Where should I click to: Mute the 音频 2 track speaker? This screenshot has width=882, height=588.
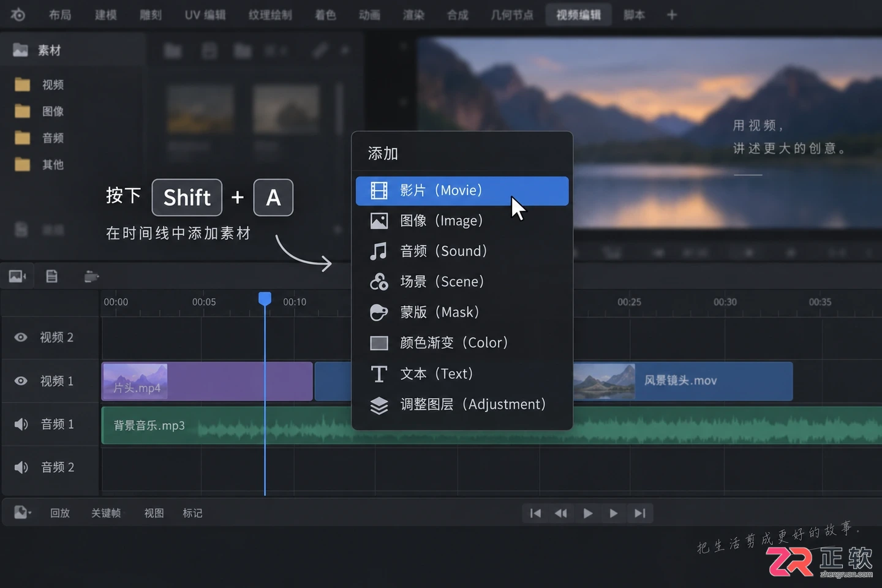[x=21, y=467]
